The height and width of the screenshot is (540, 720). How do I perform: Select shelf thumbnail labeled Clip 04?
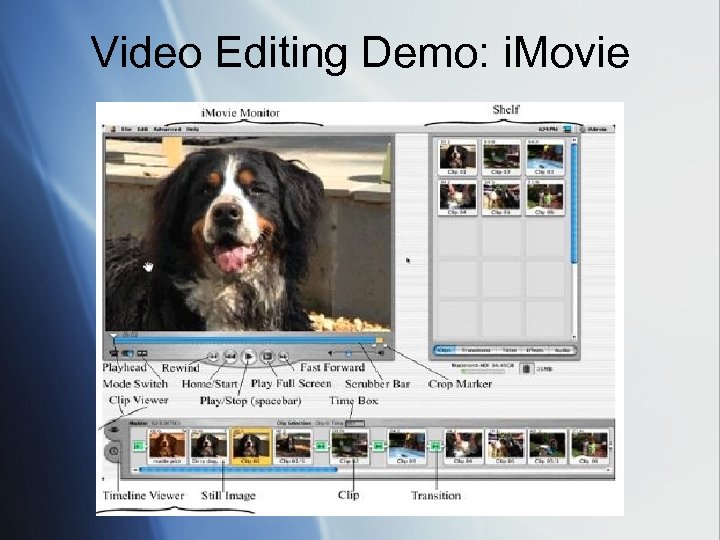pyautogui.click(x=457, y=197)
